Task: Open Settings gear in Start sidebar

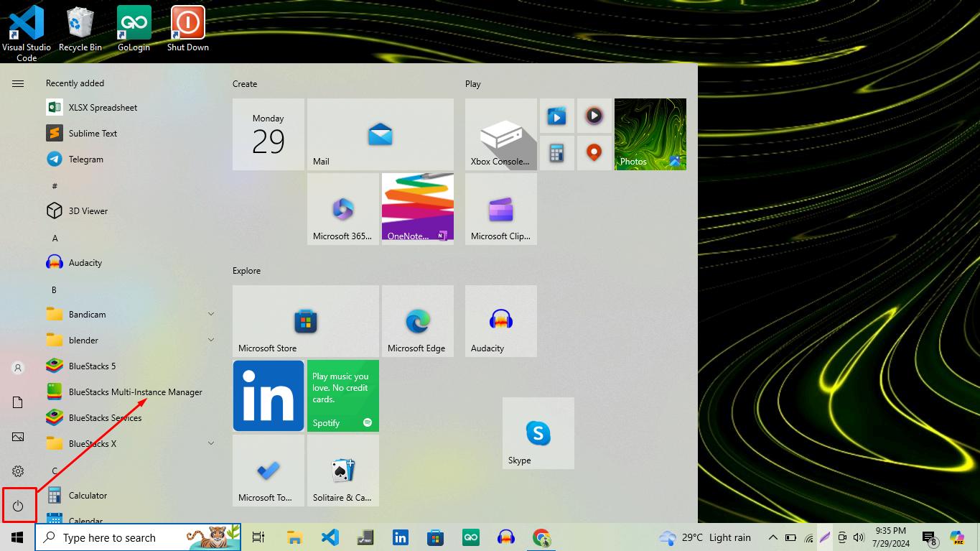Action: point(18,471)
